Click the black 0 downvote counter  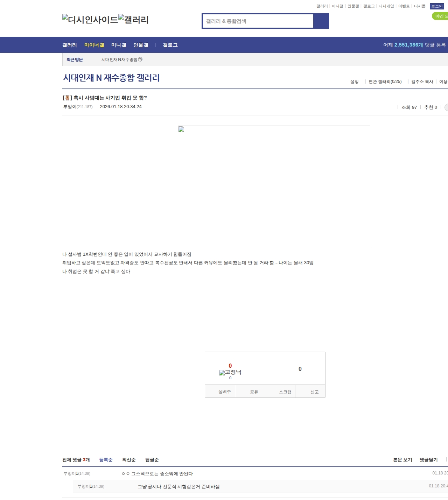(300, 369)
